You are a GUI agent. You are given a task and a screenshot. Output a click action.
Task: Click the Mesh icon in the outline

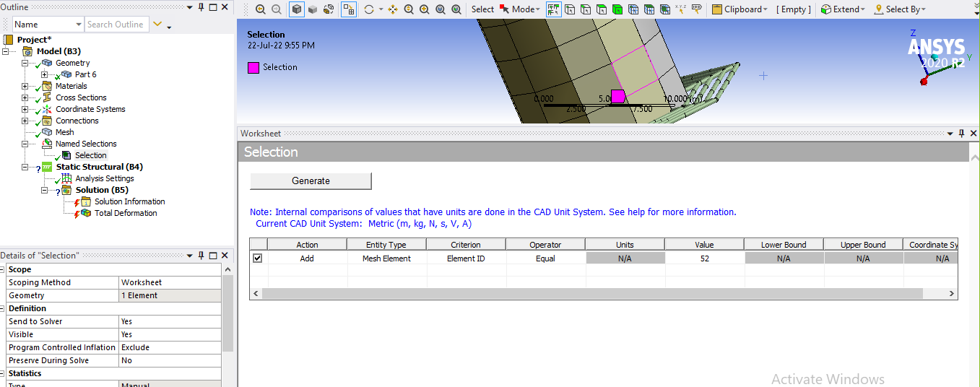pos(48,132)
